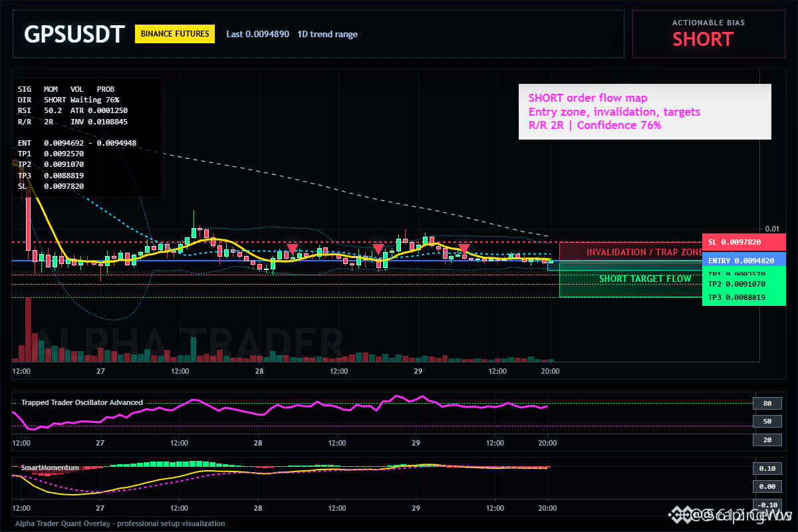Select the ENT 0.0094692 - 0.0094948 row
The width and height of the screenshot is (798, 532).
[x=77, y=143]
